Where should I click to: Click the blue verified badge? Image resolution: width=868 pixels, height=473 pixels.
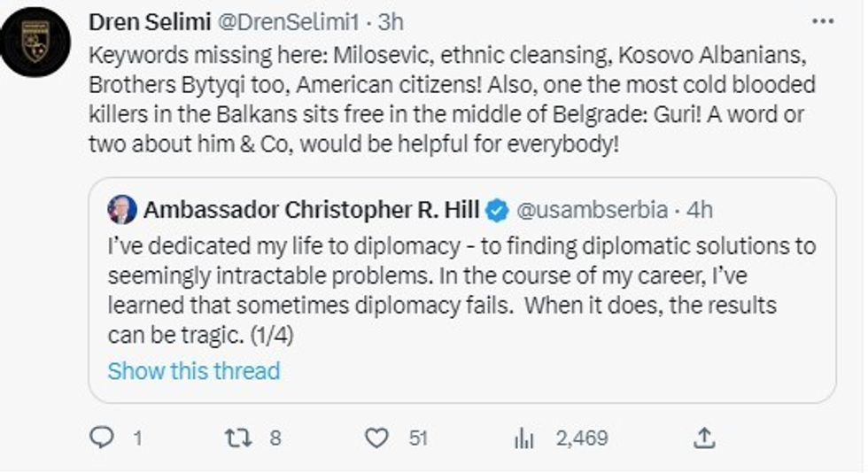pos(498,210)
